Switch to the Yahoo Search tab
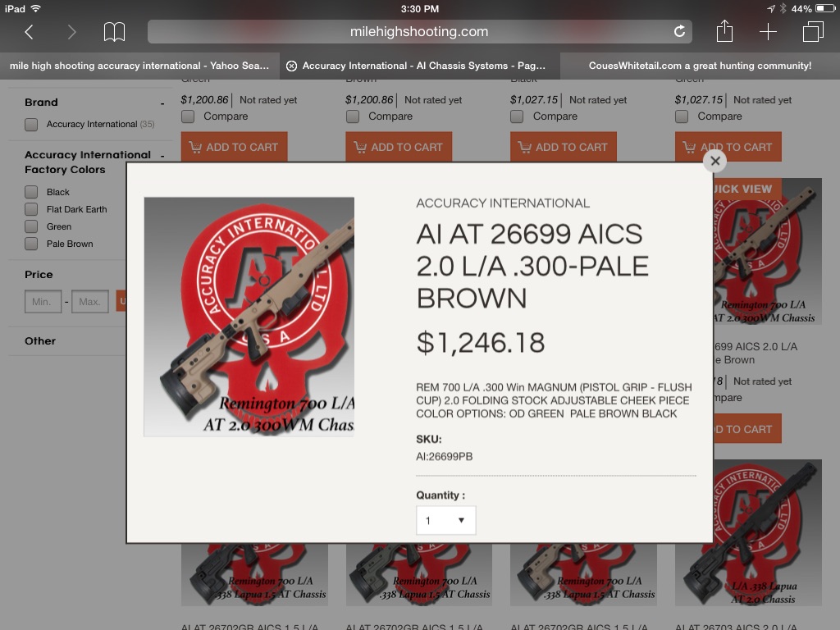The height and width of the screenshot is (630, 840). (x=139, y=66)
